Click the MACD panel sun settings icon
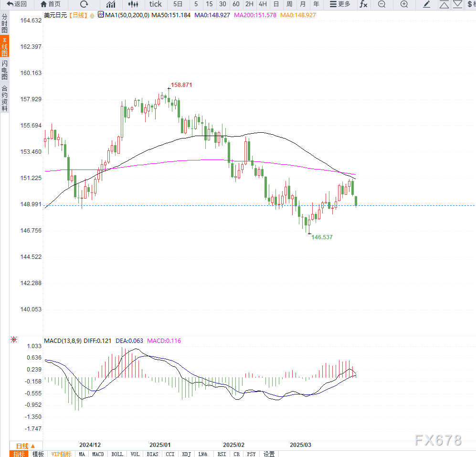The image size is (476, 457). coord(14,340)
